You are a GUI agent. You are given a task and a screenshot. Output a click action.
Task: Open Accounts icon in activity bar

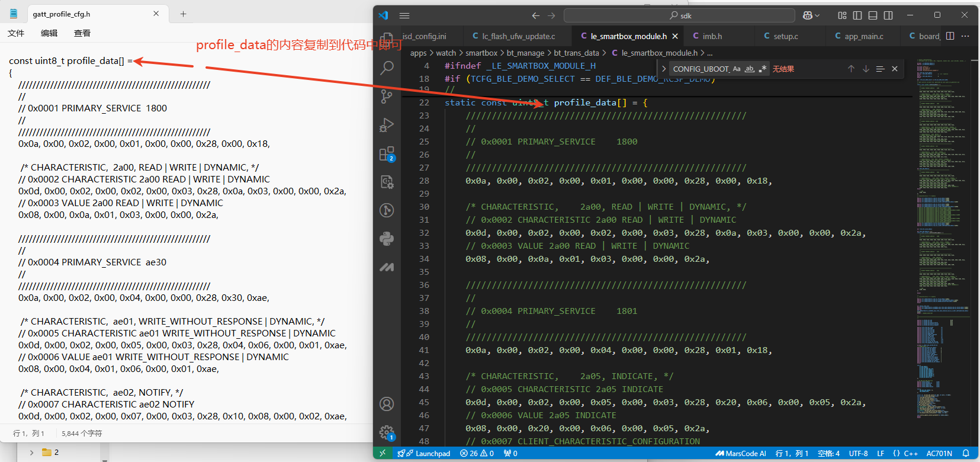tap(387, 404)
